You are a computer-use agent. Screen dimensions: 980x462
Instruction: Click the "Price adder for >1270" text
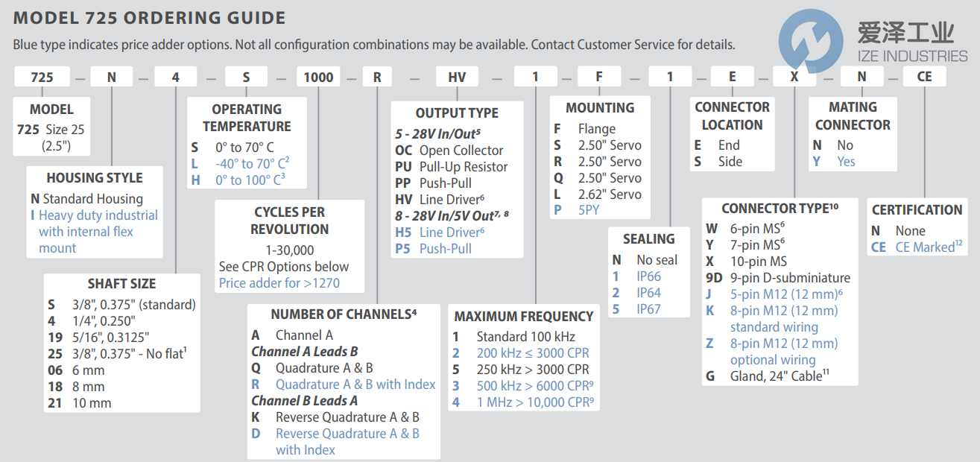click(x=279, y=283)
